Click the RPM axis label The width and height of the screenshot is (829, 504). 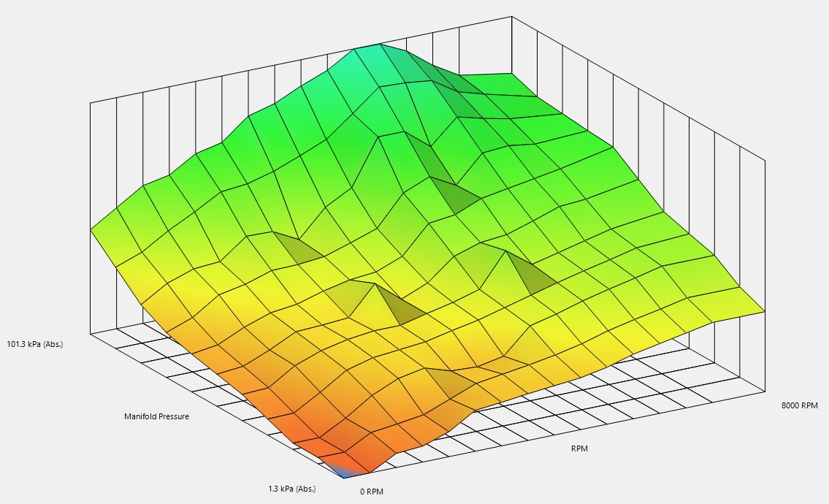tap(578, 449)
